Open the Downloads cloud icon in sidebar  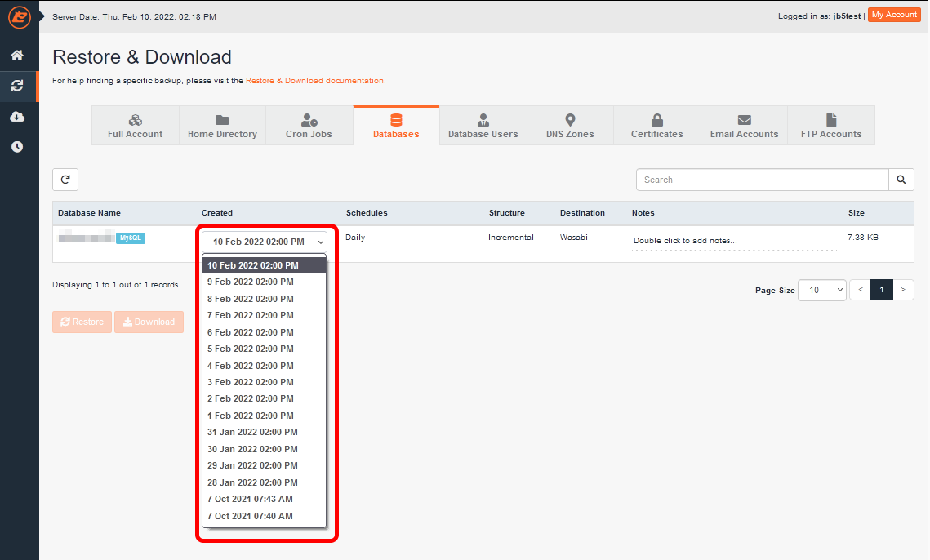[x=17, y=117]
